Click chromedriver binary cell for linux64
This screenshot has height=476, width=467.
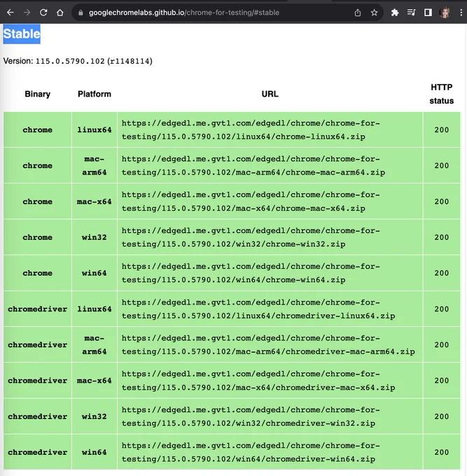[37, 309]
